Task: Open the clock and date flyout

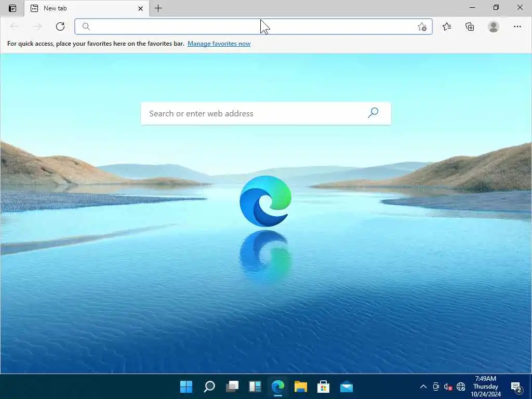Action: [486, 387]
